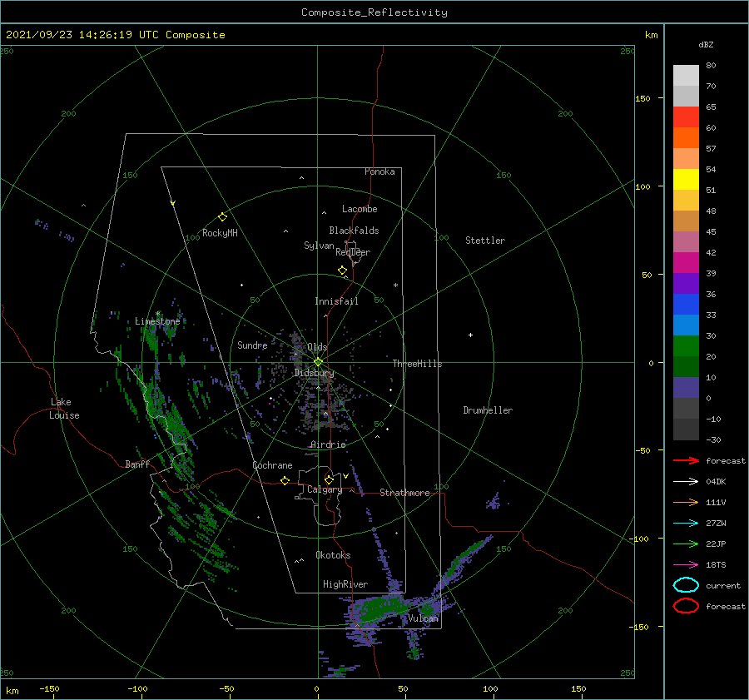Click the Sundre label
Image resolution: width=749 pixels, height=700 pixels.
coord(252,345)
